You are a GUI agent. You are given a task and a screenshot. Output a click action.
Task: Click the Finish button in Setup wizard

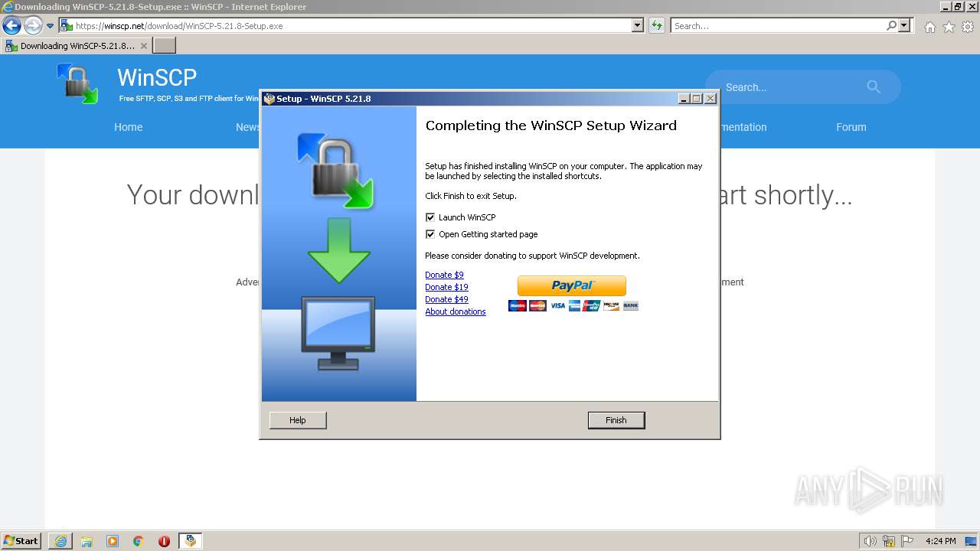[616, 420]
